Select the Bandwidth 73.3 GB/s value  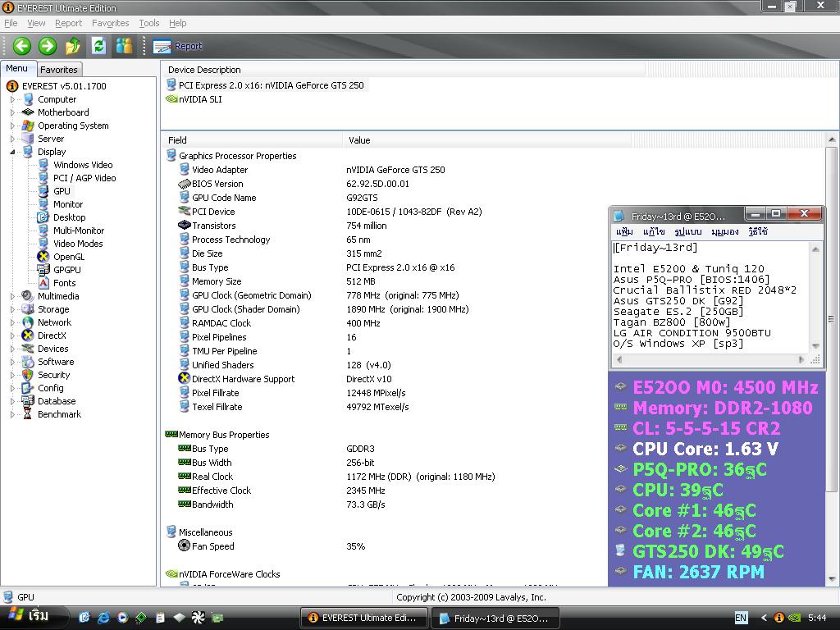[x=366, y=504]
